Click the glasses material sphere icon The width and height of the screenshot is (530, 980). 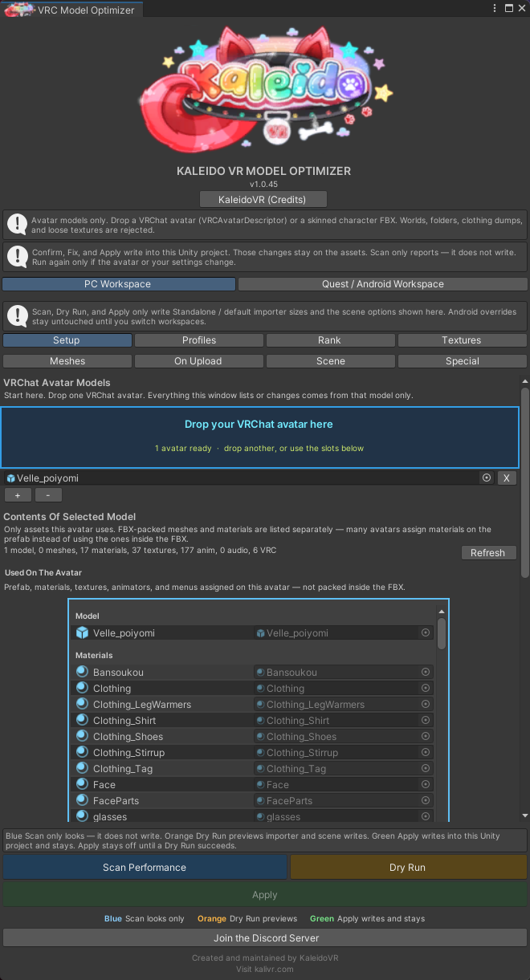point(82,816)
